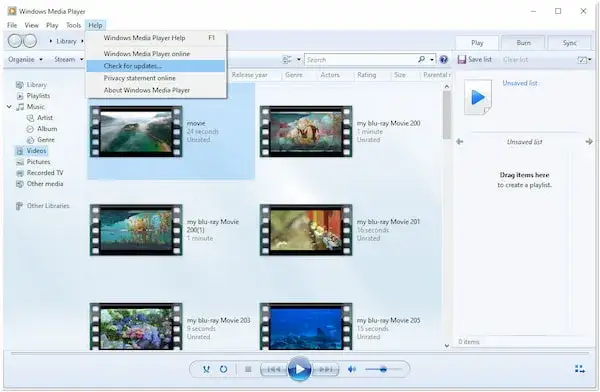Adjust the volume slider
Screen dimensions: 600x392
(383, 369)
